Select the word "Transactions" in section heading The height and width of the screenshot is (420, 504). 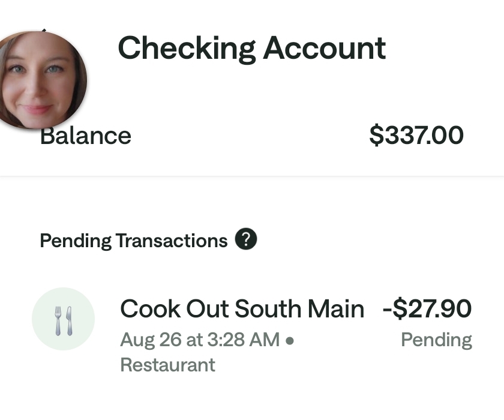click(172, 241)
